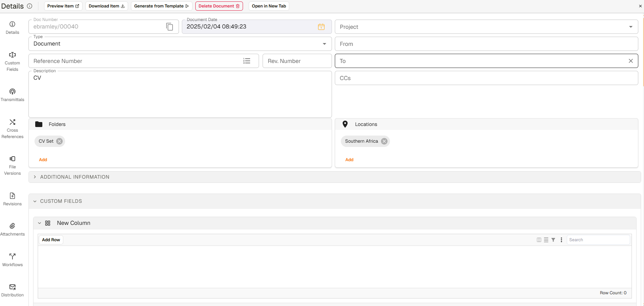Image resolution: width=644 pixels, height=306 pixels.
Task: Switch to File Versions section
Action: point(12,165)
